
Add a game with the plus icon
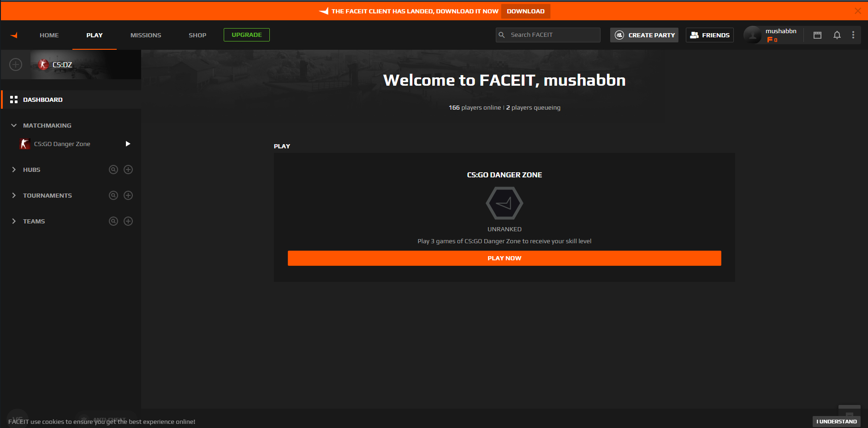click(16, 64)
